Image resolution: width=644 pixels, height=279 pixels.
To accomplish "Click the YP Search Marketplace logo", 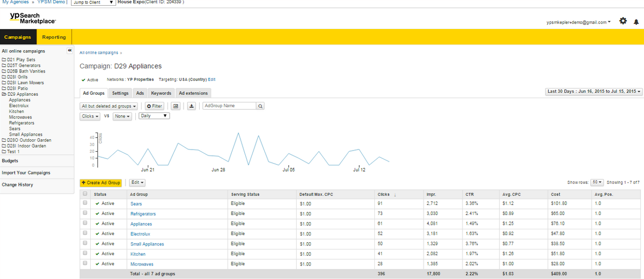I will 33,19.
